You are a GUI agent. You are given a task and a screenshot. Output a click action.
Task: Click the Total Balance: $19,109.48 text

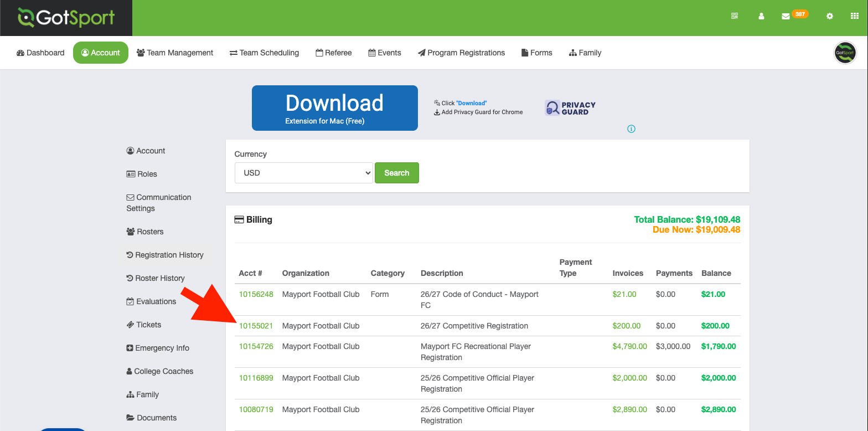(688, 219)
